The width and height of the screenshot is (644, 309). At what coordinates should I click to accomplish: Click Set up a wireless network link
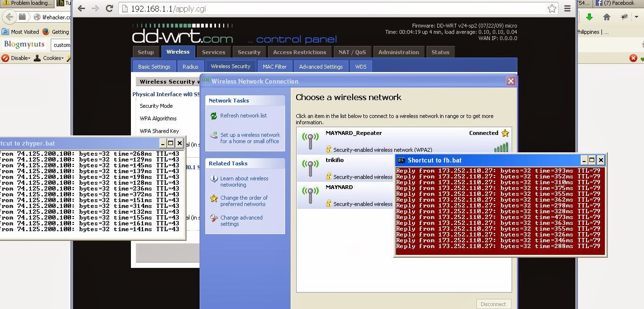tap(250, 138)
